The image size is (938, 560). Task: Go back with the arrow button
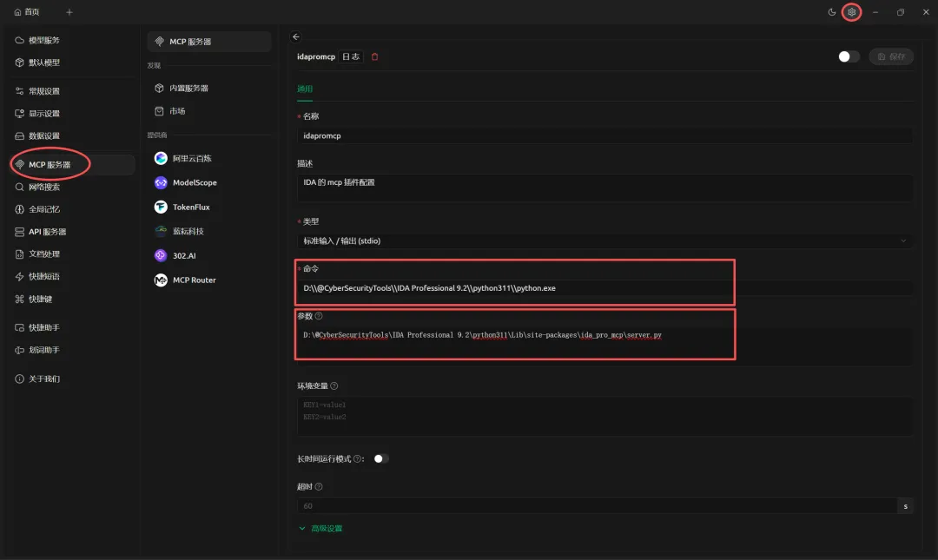coord(296,36)
